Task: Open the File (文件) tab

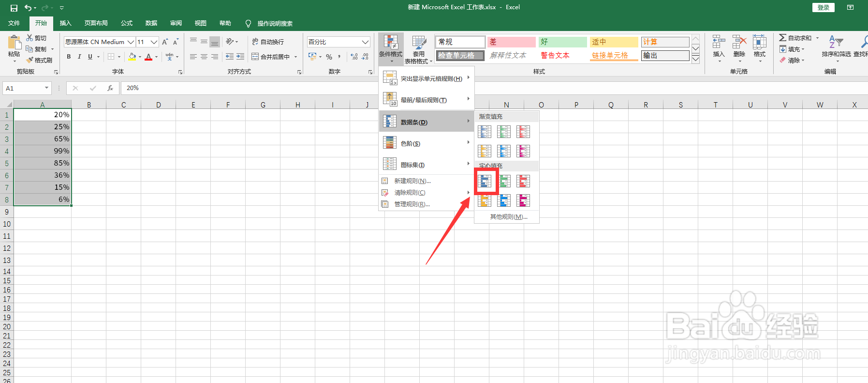Action: point(14,23)
